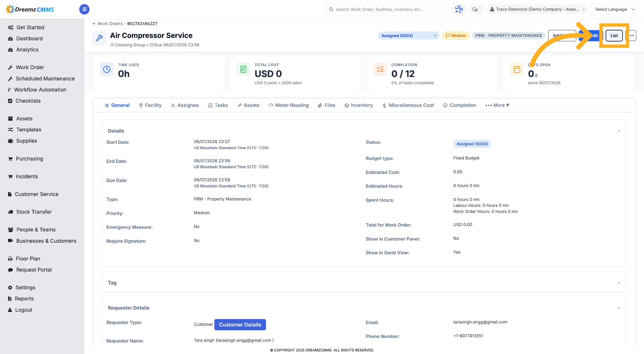Viewport: 644px width, 354px height.
Task: Toggle the blue sidebar hamburger button
Action: (x=84, y=9)
